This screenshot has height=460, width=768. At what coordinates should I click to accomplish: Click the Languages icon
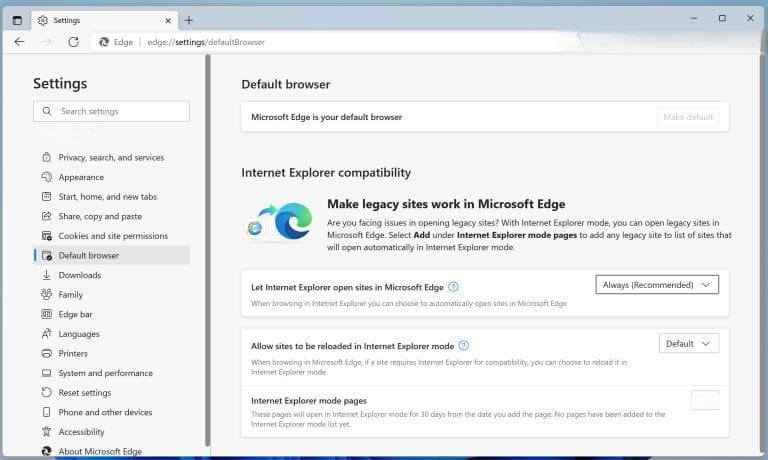(x=47, y=334)
